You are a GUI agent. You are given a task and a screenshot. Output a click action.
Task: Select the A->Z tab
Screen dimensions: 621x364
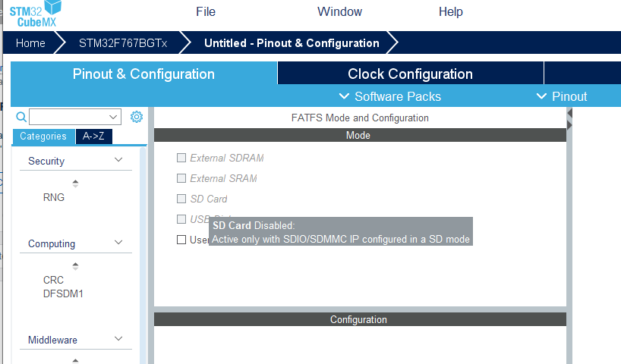click(x=94, y=136)
